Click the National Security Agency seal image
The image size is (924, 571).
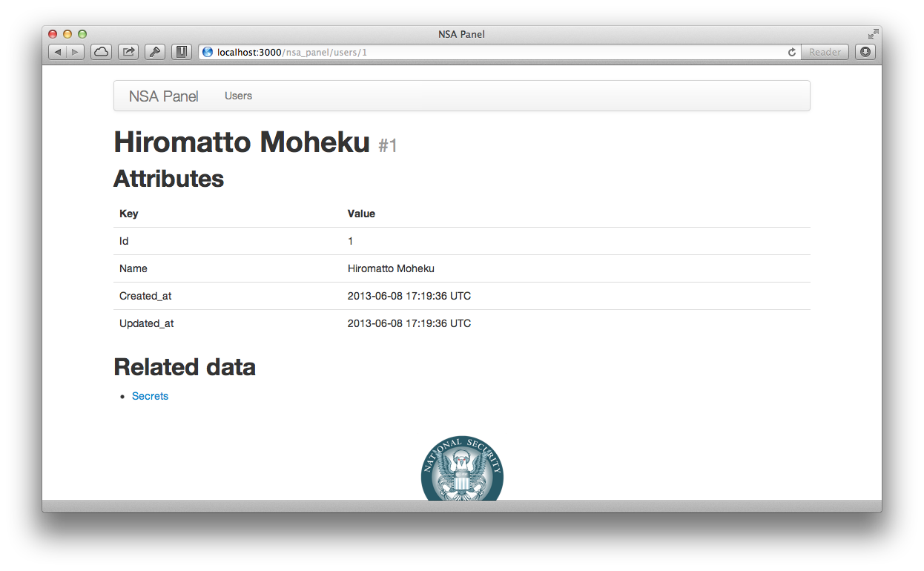pyautogui.click(x=462, y=468)
